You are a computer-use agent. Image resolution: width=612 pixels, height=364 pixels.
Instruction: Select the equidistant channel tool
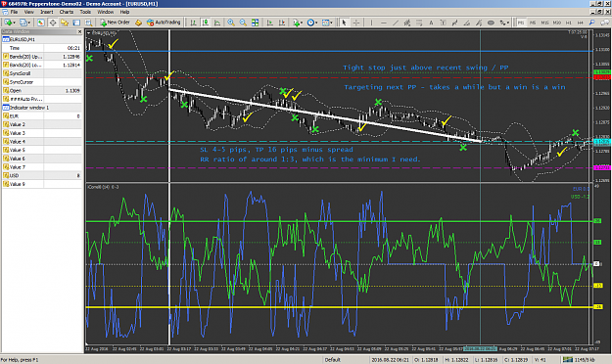(x=407, y=23)
